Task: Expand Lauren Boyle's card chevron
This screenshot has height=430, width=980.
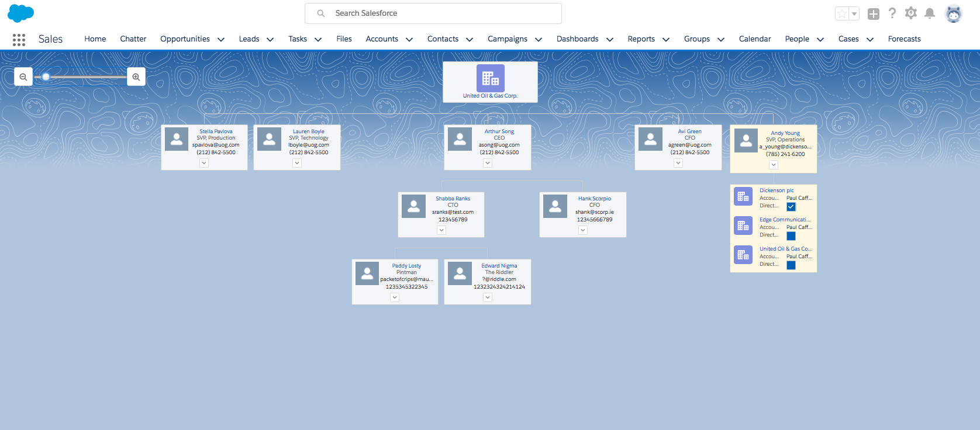Action: point(297,163)
